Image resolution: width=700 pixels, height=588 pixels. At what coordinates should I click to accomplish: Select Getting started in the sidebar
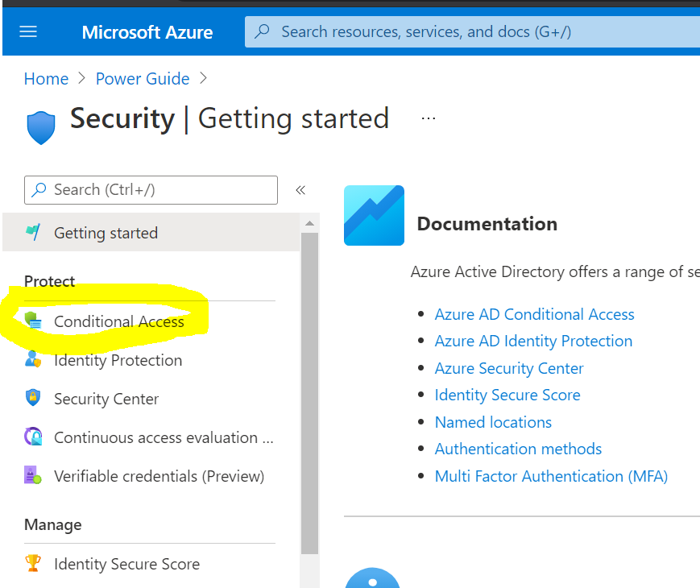106,233
